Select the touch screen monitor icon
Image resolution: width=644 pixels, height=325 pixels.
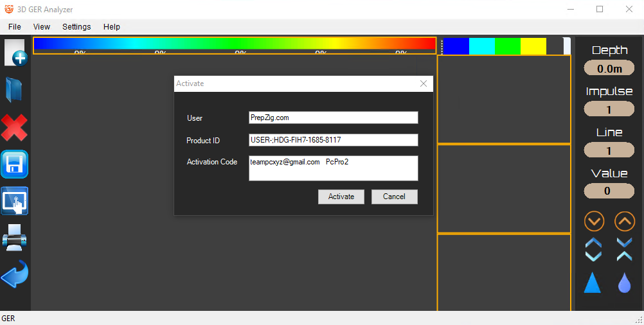[x=14, y=201]
